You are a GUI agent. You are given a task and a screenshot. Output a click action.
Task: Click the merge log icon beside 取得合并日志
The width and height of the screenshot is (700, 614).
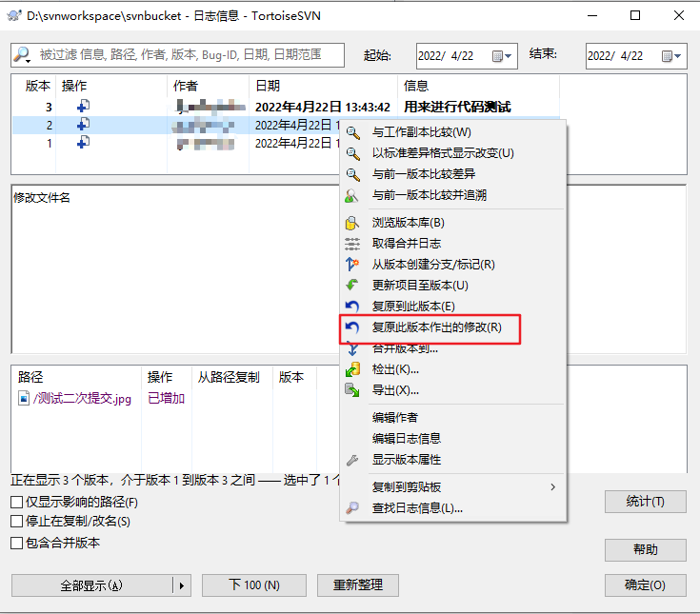coord(352,244)
